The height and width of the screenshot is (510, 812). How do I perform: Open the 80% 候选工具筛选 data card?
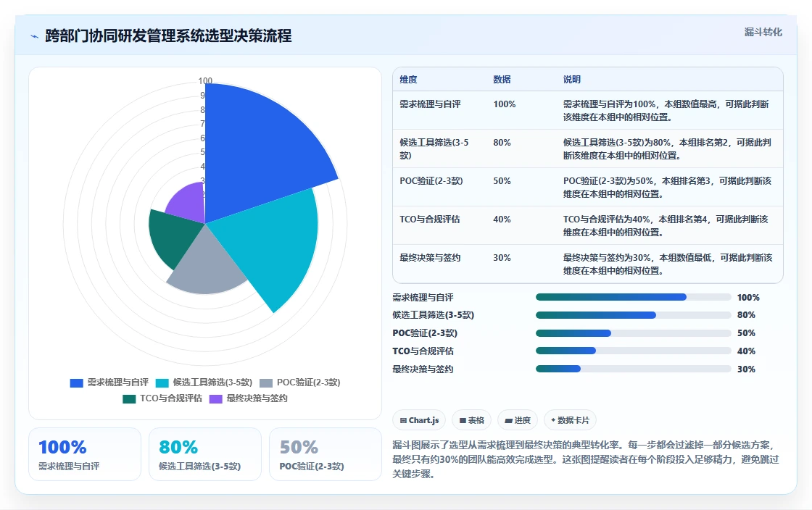[x=205, y=454]
